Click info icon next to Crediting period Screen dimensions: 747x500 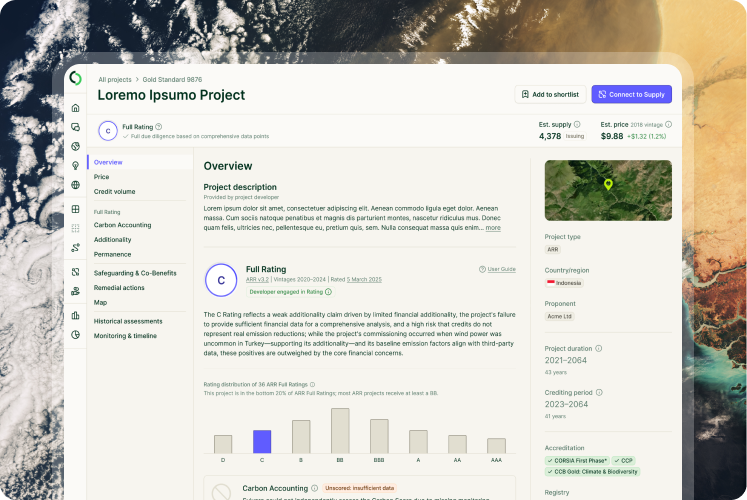pyautogui.click(x=599, y=392)
